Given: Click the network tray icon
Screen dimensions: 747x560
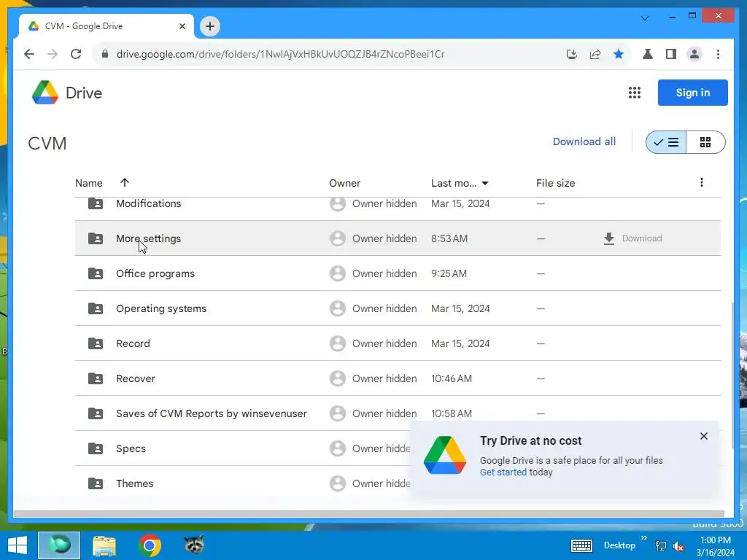Looking at the screenshot, I should (660, 546).
